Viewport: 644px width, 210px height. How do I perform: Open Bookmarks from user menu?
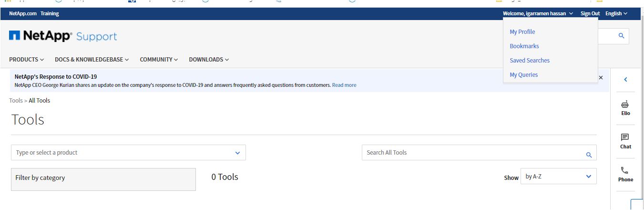pyautogui.click(x=524, y=46)
